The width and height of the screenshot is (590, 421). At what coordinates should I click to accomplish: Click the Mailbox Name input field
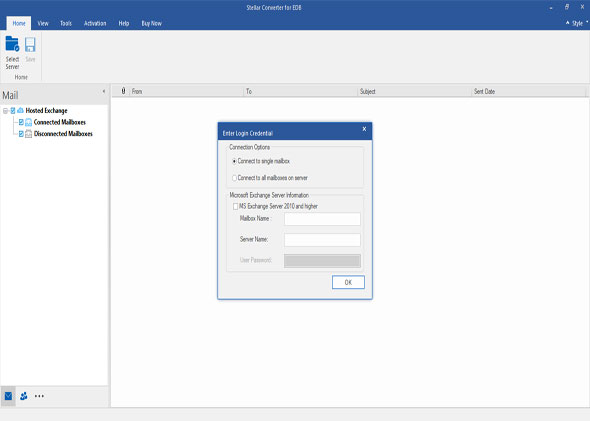click(322, 219)
